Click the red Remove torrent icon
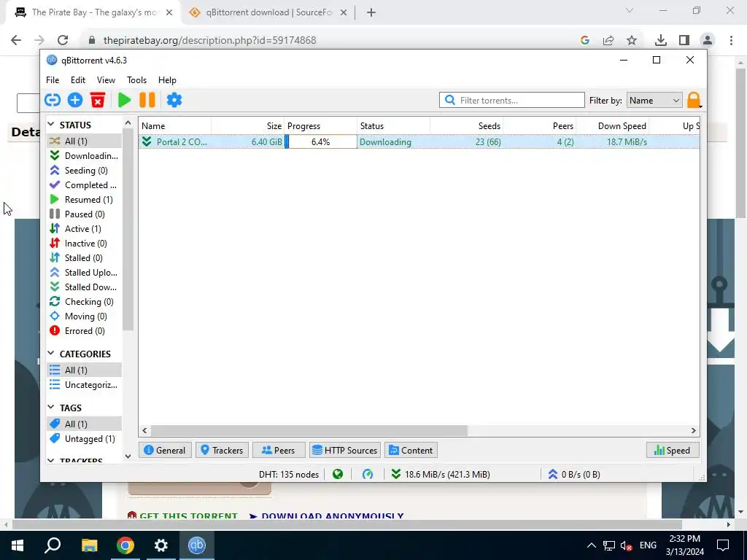 [x=98, y=100]
